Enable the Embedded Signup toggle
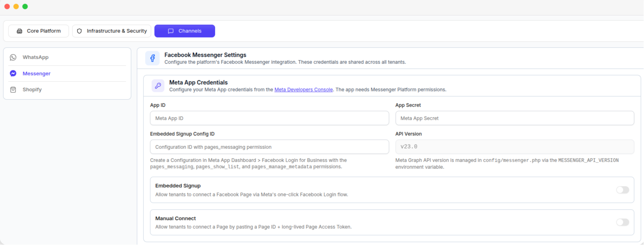This screenshot has width=644, height=245. (622, 190)
